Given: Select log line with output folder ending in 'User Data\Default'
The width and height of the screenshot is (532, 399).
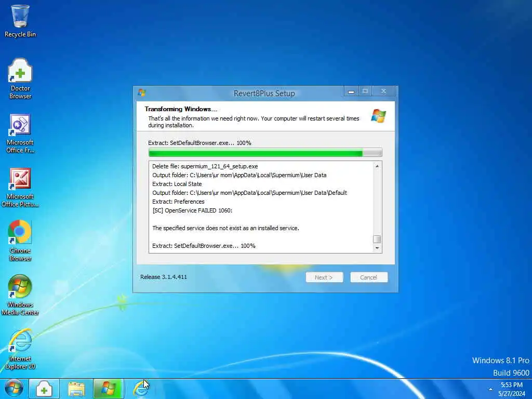Looking at the screenshot, I should pos(249,193).
